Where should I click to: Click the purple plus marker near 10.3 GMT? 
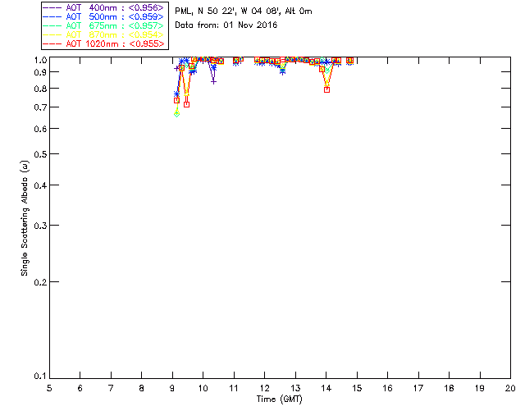(x=213, y=81)
